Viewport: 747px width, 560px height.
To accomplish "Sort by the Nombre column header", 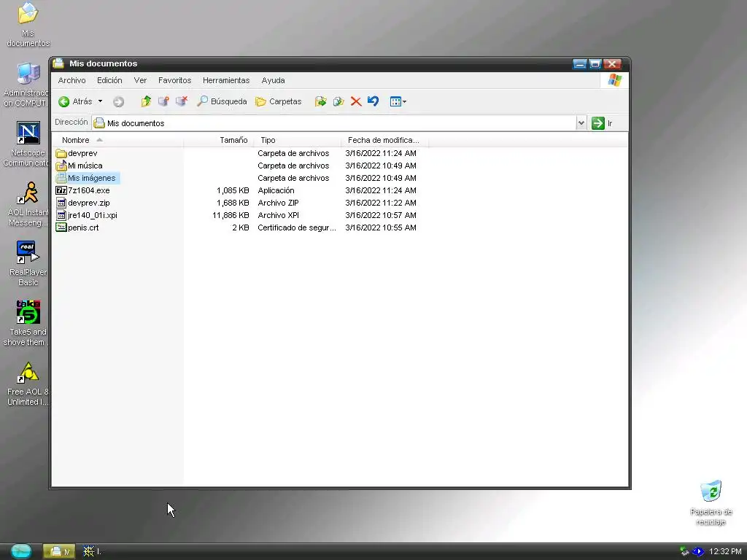I will tap(117, 140).
